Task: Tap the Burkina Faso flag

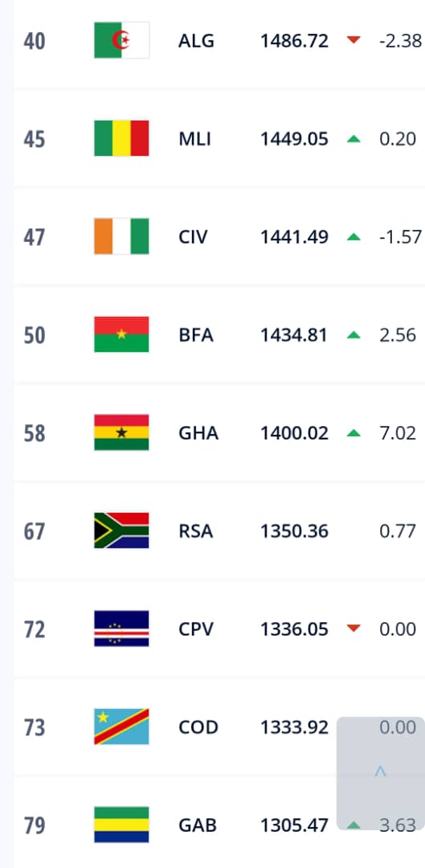Action: coord(121,334)
